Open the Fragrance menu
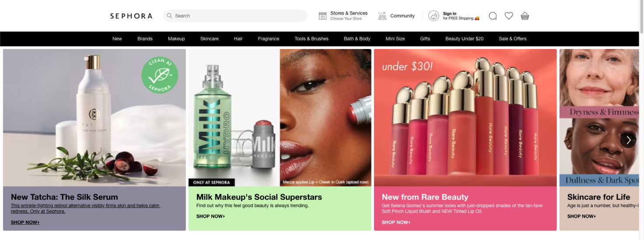This screenshot has width=644, height=240. pos(269,39)
